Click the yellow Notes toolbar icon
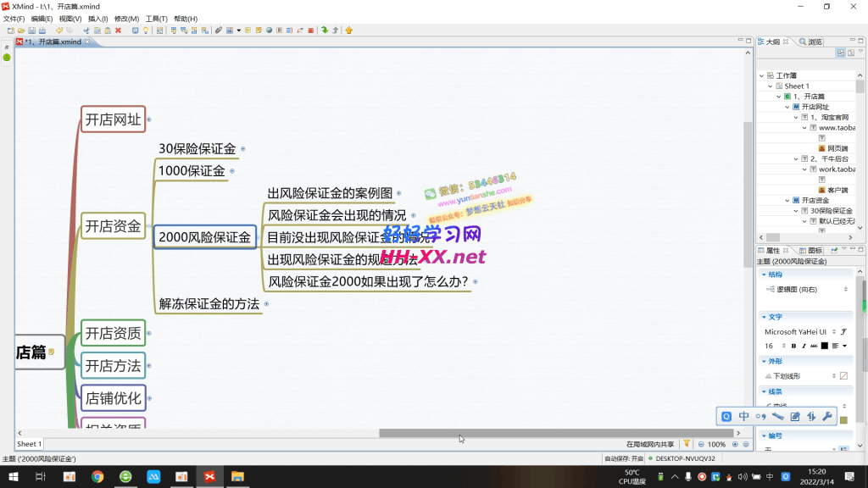The image size is (868, 488). pyautogui.click(x=259, y=30)
